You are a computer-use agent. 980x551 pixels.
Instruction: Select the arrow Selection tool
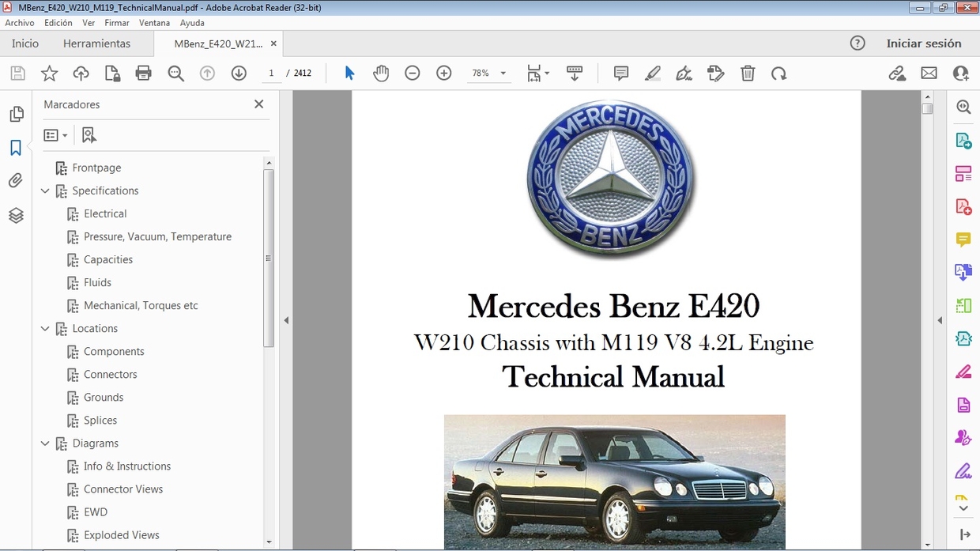pos(349,73)
